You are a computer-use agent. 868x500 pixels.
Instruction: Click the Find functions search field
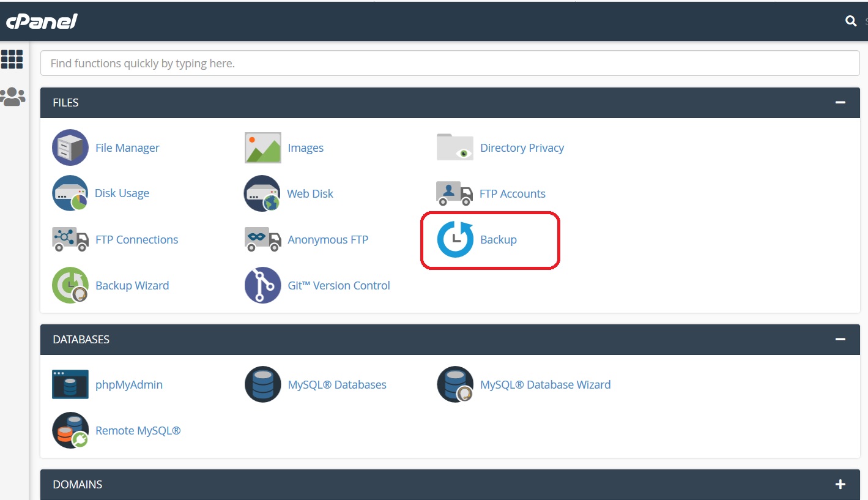coord(450,63)
